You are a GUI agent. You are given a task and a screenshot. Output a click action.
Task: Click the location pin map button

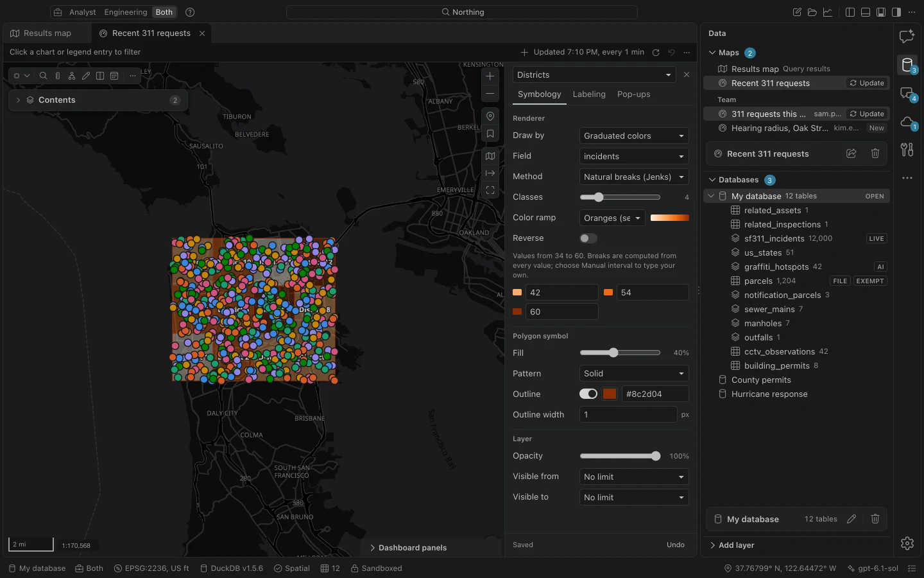[490, 116]
